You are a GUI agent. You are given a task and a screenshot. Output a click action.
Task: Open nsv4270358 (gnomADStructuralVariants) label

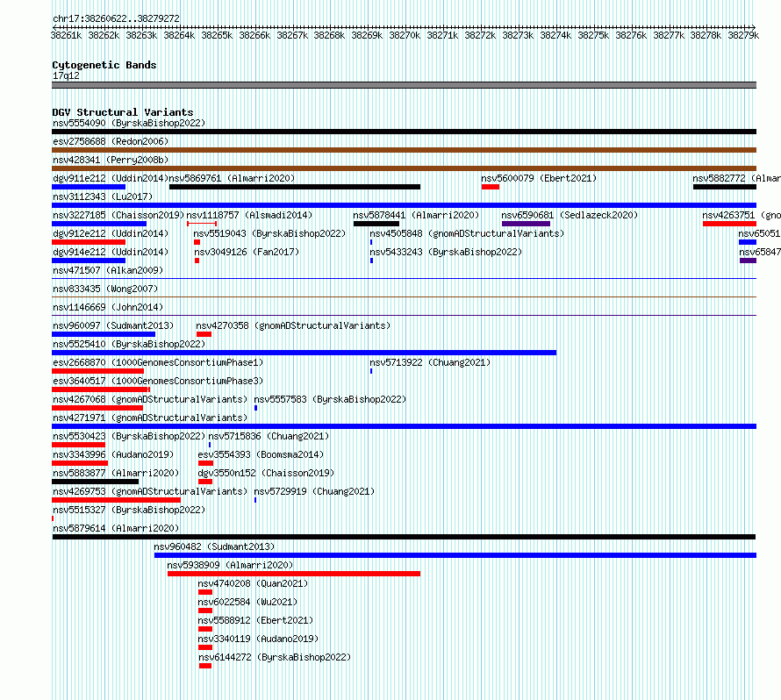tap(293, 325)
